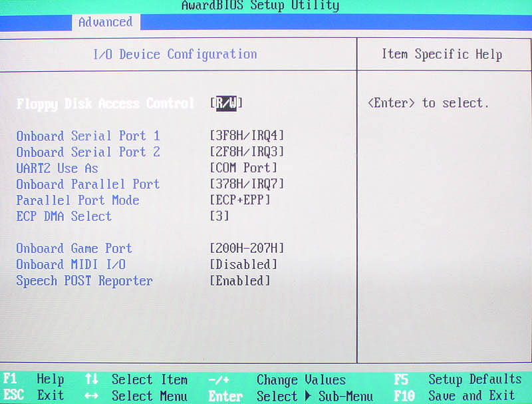This screenshot has width=532, height=404.
Task: Click the F1 Help key hint
Action: click(x=35, y=379)
